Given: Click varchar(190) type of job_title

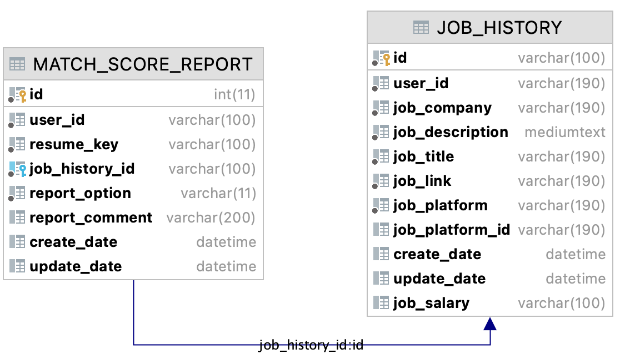Looking at the screenshot, I should click(x=562, y=156).
